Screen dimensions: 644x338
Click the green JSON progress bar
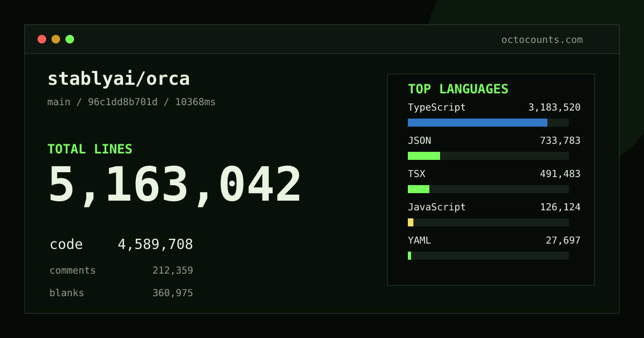tap(424, 156)
